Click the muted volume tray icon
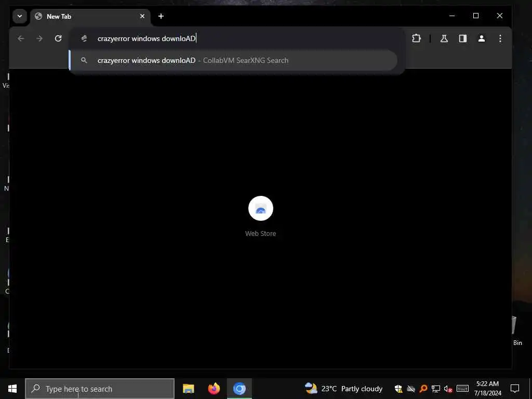Image resolution: width=532 pixels, height=399 pixels. click(448, 389)
